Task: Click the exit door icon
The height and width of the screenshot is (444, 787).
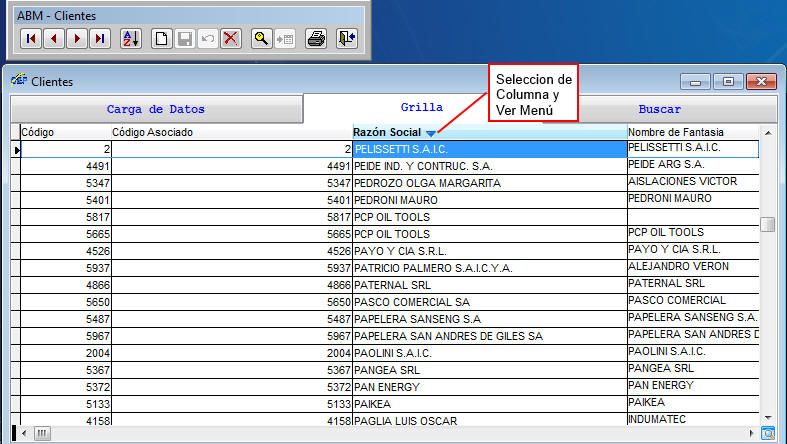Action: 346,39
